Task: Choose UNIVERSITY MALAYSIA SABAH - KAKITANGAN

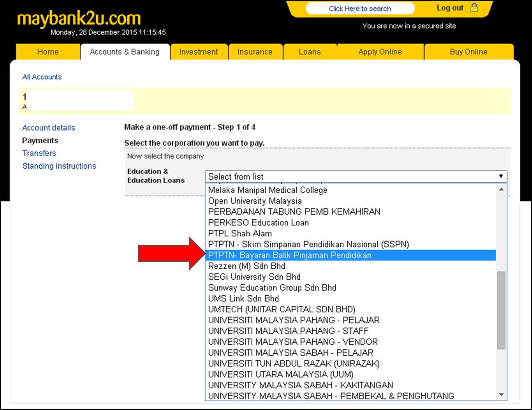Action: click(x=350, y=385)
